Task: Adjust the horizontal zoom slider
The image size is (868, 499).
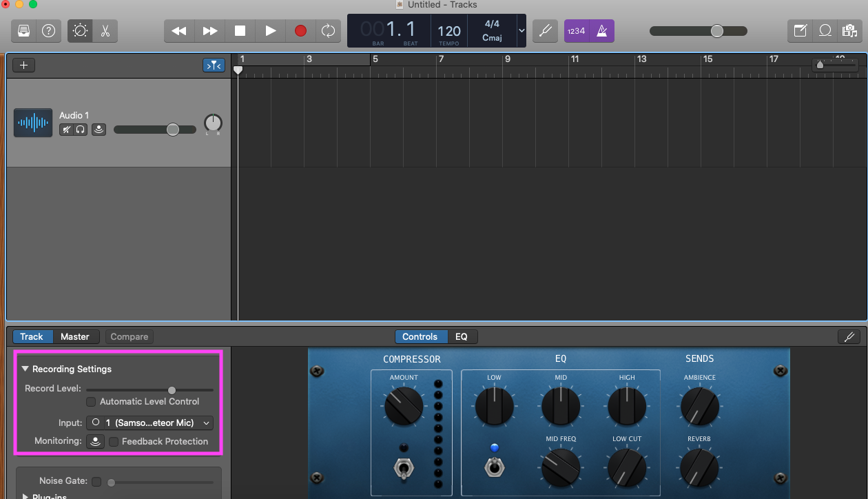Action: click(835, 65)
